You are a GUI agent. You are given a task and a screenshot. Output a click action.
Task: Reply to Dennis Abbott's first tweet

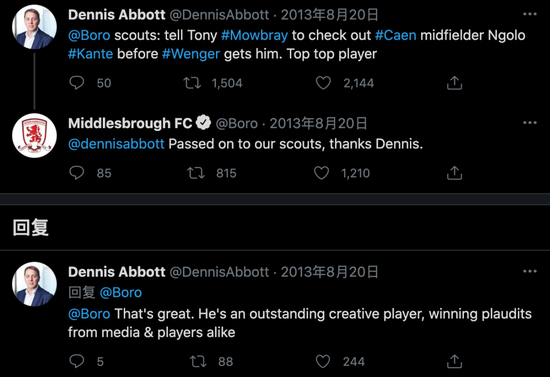76,83
